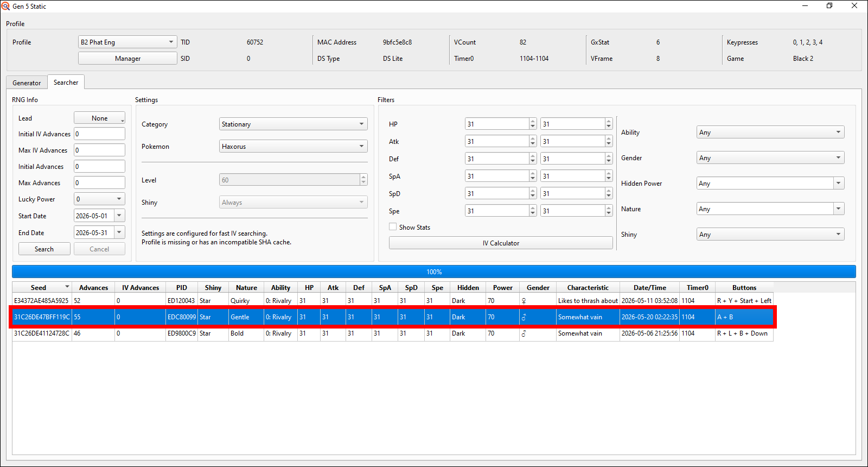
Task: Expand the Lucky Power dropdown
Action: [x=99, y=199]
